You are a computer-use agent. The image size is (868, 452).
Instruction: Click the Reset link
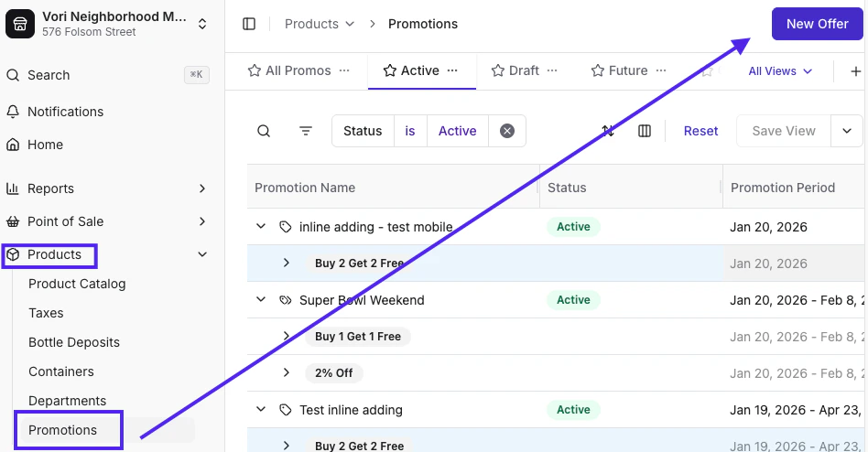pos(700,131)
